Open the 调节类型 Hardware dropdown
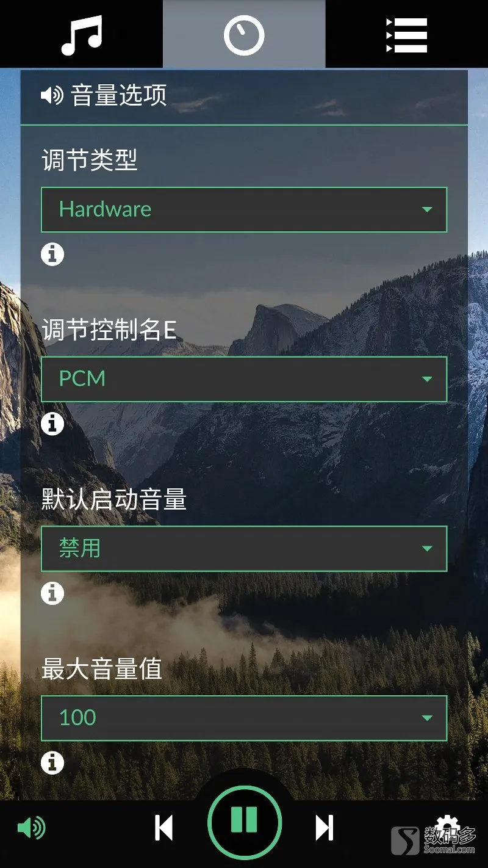Viewport: 488px width, 868px height. [244, 209]
